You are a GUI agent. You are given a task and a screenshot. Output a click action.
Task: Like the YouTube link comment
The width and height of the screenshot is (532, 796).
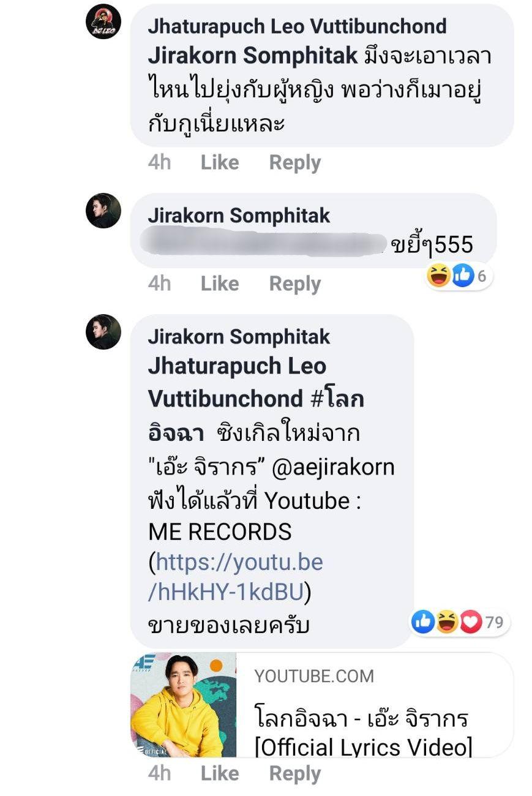[x=220, y=773]
